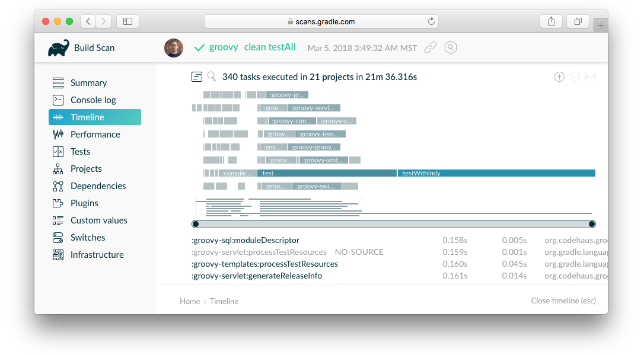Go to the Performance section

point(95,135)
